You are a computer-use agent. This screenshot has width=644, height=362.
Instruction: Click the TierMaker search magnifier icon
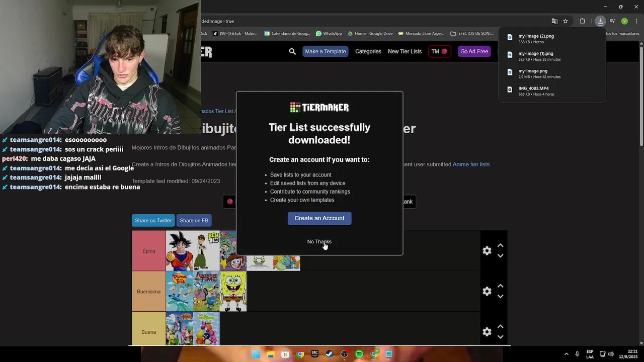(292, 51)
